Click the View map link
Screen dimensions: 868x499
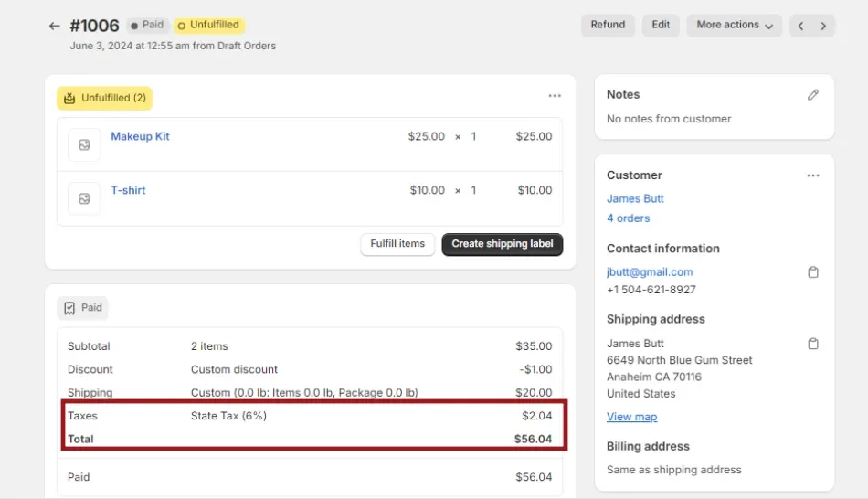coord(631,417)
